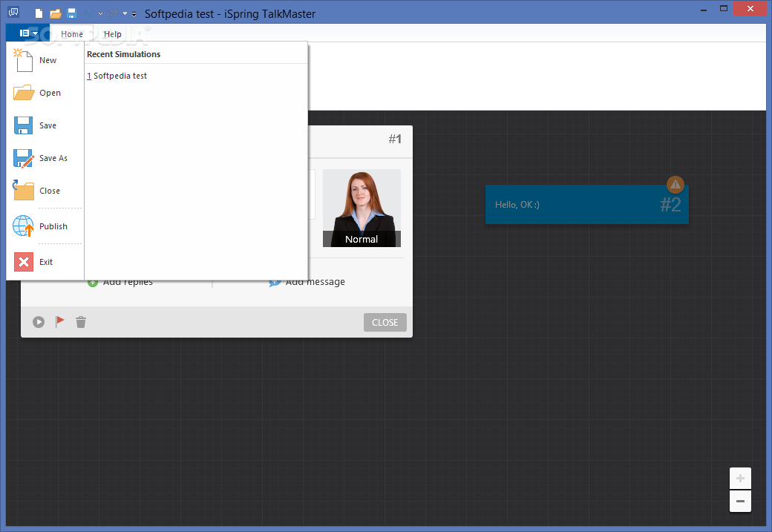Image resolution: width=772 pixels, height=532 pixels.
Task: Choose Exit from the application menu
Action: point(45,262)
